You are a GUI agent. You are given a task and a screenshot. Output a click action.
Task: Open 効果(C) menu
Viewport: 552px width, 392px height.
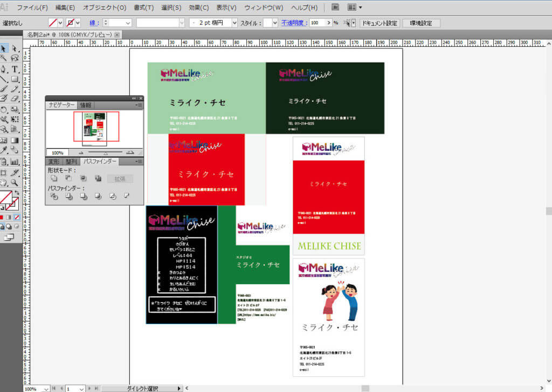tap(198, 8)
